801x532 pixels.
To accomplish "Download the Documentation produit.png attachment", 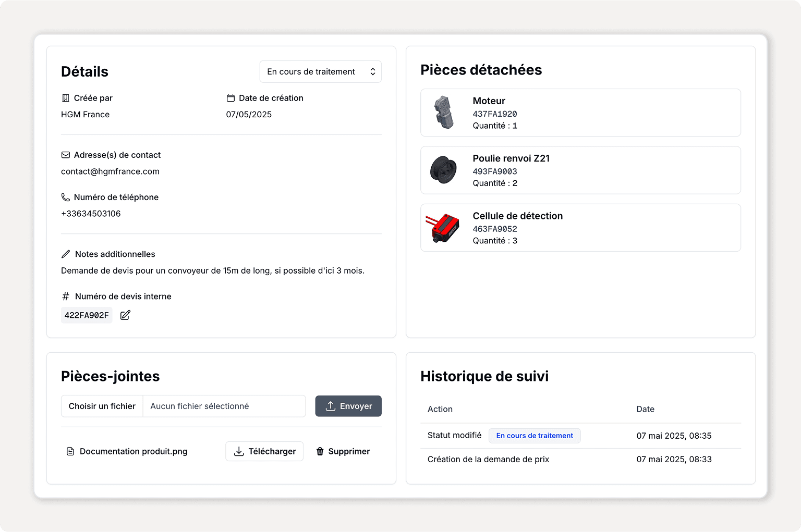I will pyautogui.click(x=264, y=451).
